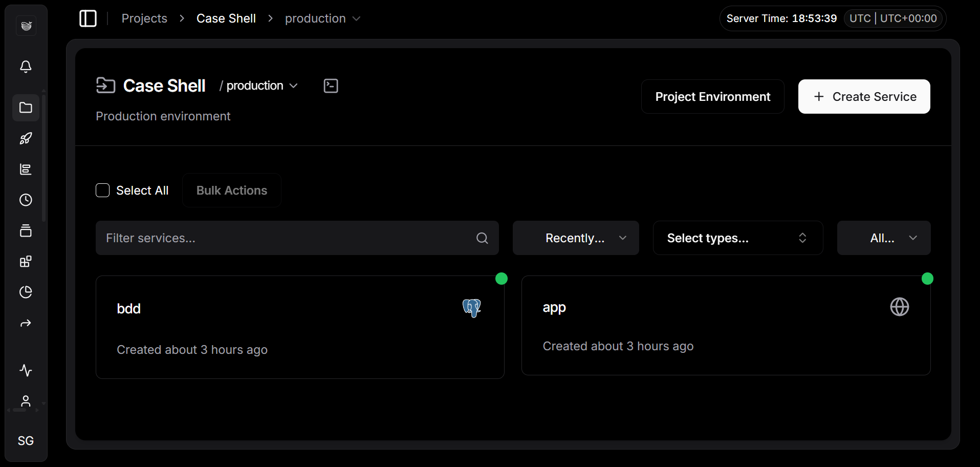Check the Select All checkbox
The height and width of the screenshot is (467, 980).
(x=103, y=190)
